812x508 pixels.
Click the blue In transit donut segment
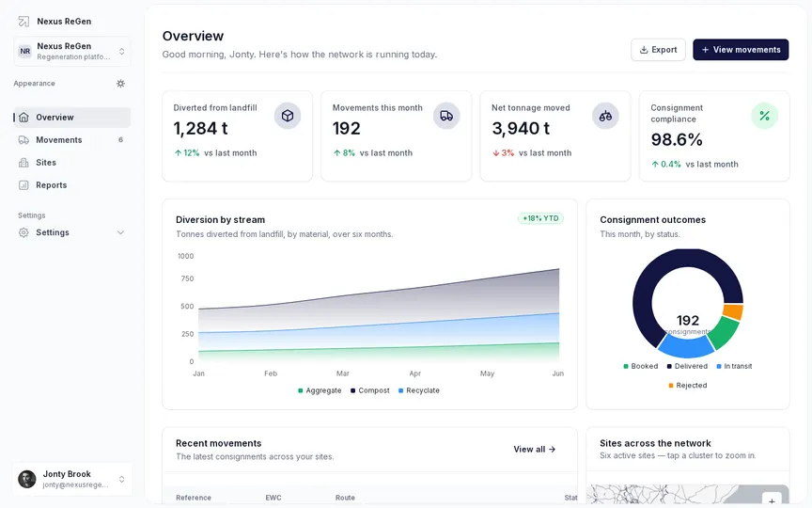click(x=684, y=346)
